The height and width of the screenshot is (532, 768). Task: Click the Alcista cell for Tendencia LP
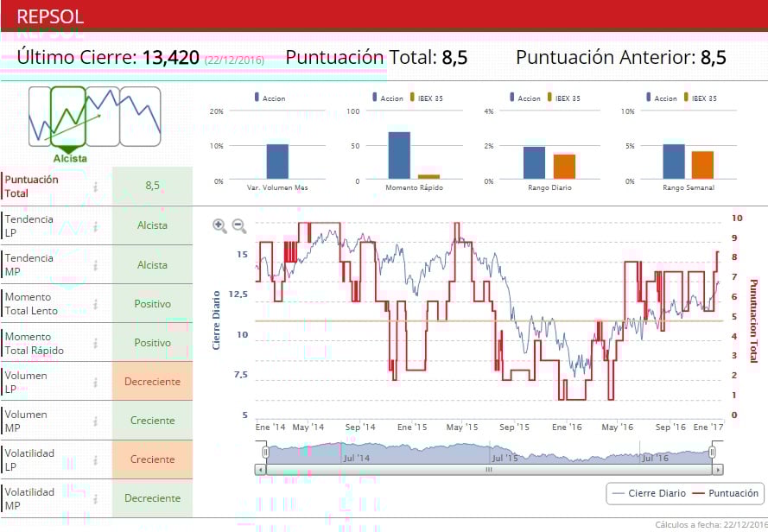[x=152, y=225]
